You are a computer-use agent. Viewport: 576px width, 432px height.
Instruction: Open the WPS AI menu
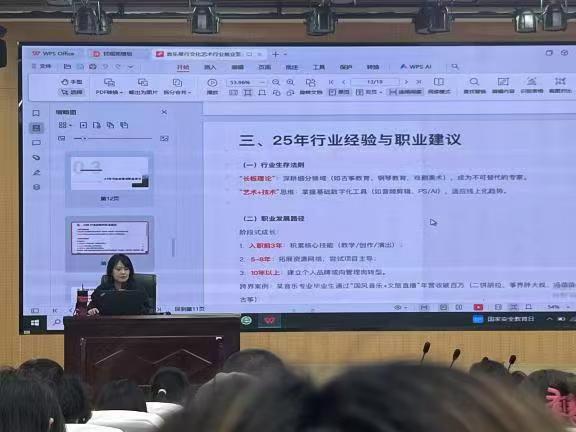[415, 67]
